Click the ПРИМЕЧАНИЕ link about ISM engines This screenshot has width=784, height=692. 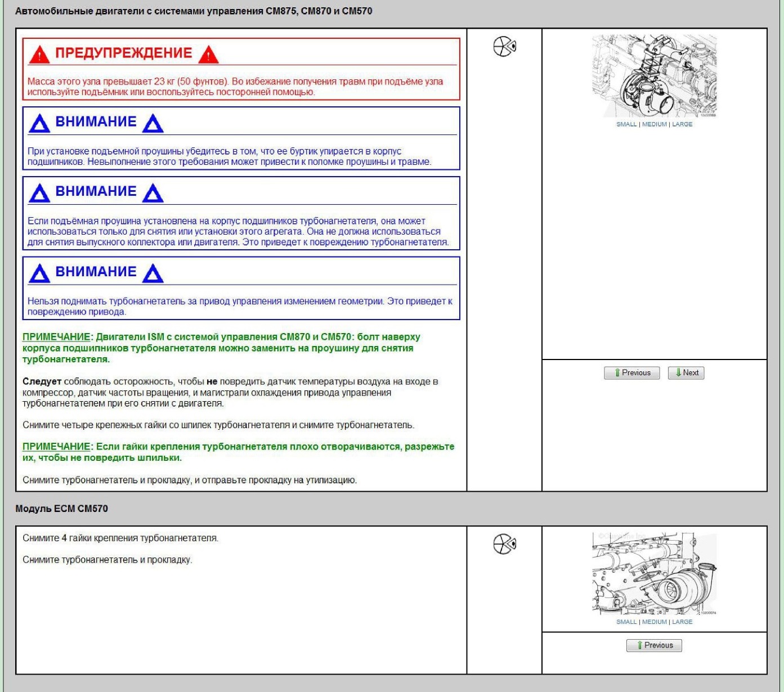tap(56, 337)
